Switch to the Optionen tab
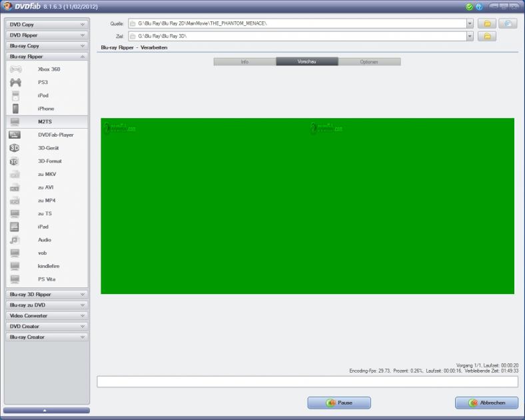The height and width of the screenshot is (420, 525). (x=369, y=61)
